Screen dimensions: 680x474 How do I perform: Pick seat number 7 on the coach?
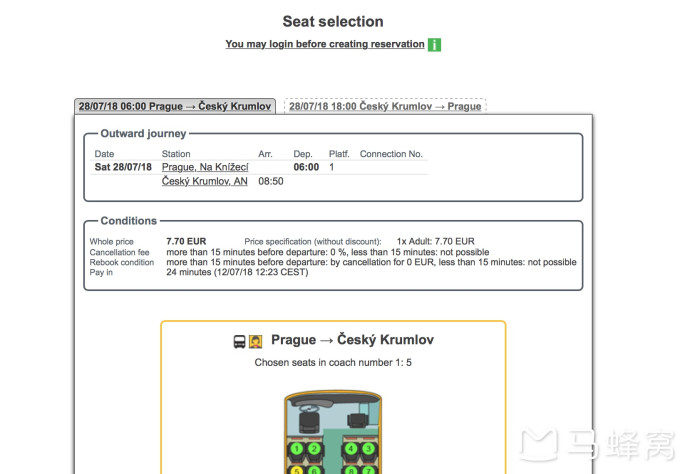pyautogui.click(x=369, y=470)
